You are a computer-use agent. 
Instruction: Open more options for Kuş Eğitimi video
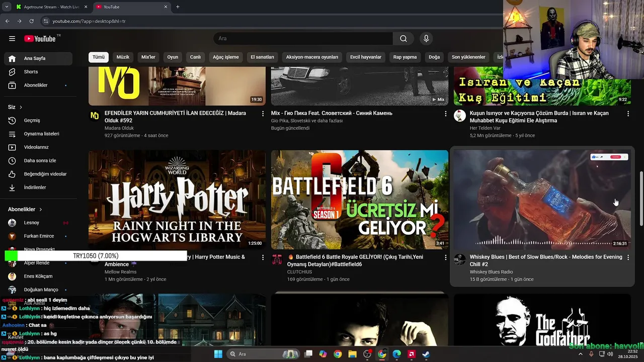(628, 114)
